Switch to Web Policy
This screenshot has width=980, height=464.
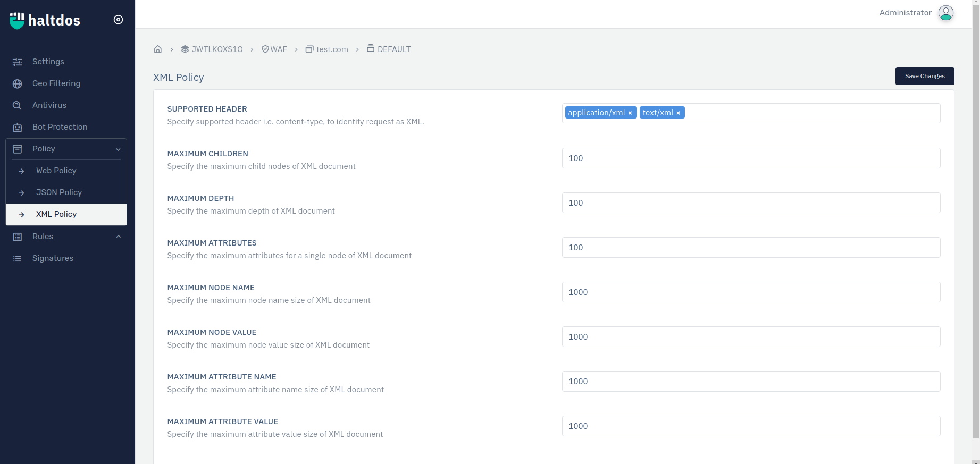(56, 171)
